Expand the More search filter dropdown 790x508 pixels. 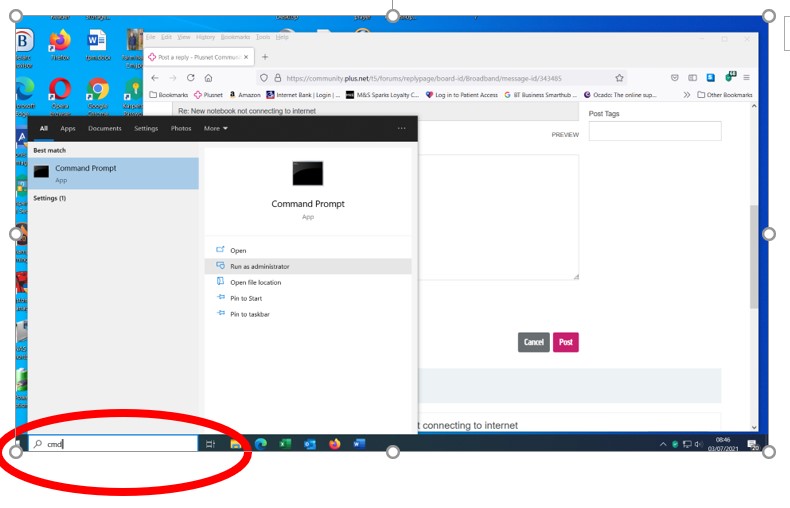216,129
